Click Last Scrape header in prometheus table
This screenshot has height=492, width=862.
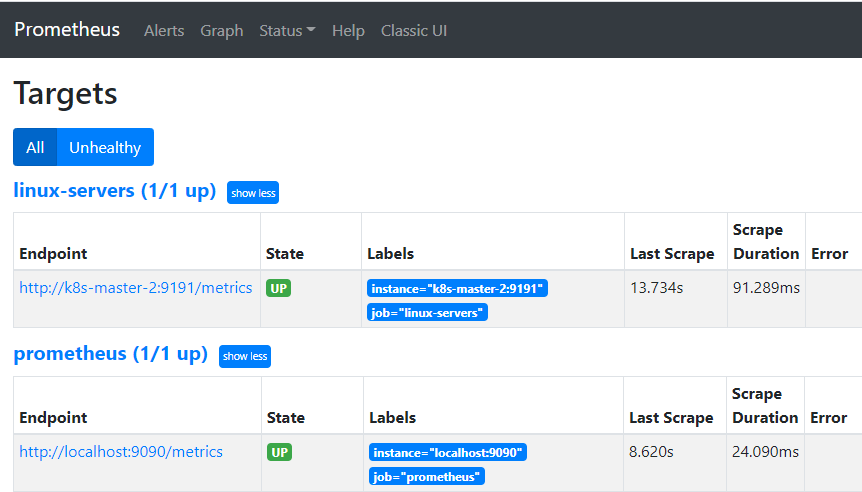(671, 418)
